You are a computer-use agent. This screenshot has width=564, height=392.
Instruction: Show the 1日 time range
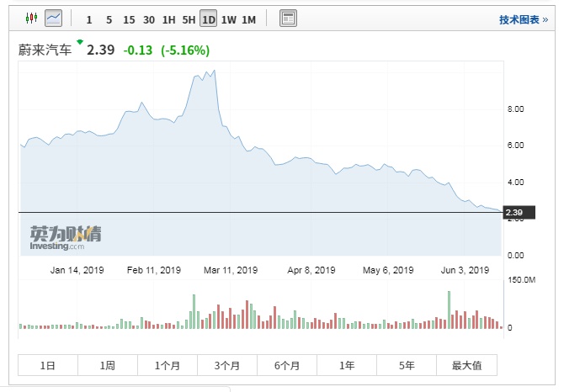[x=48, y=365]
